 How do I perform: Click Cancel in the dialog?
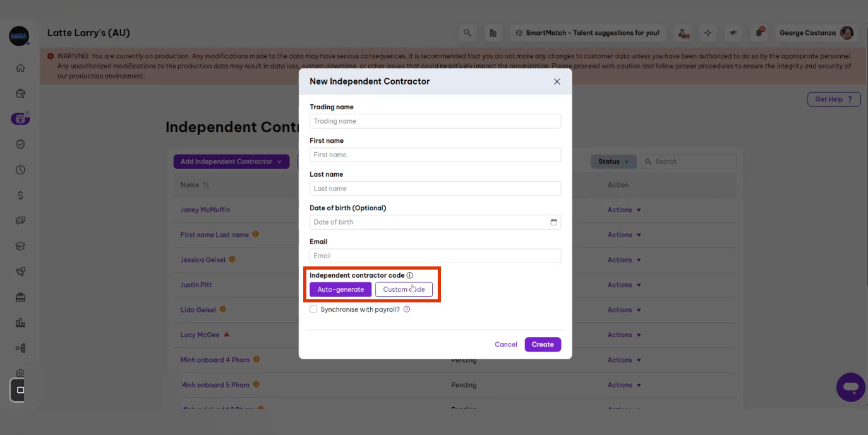click(x=505, y=344)
